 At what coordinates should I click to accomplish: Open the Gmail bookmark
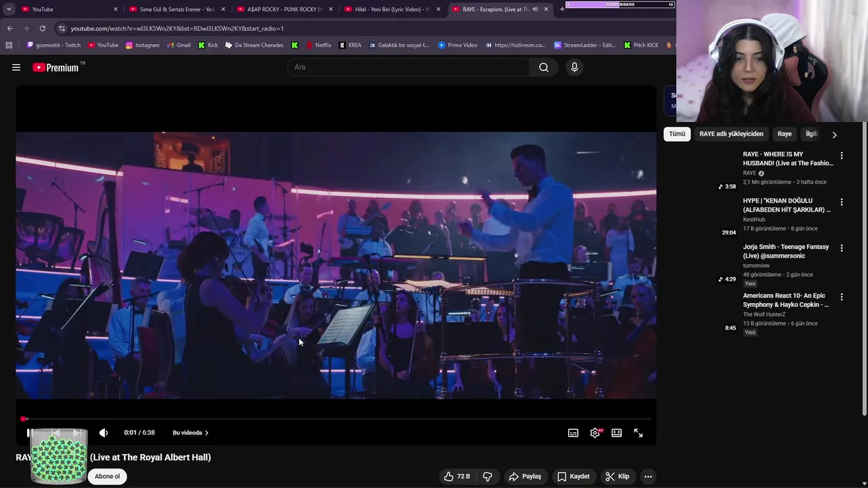point(178,45)
